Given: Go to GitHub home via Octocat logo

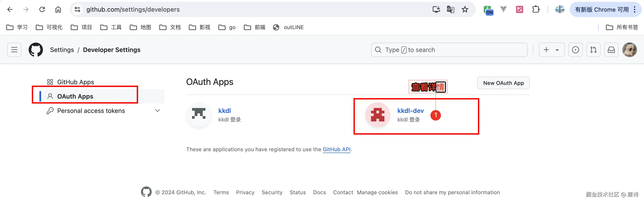Looking at the screenshot, I should [36, 50].
